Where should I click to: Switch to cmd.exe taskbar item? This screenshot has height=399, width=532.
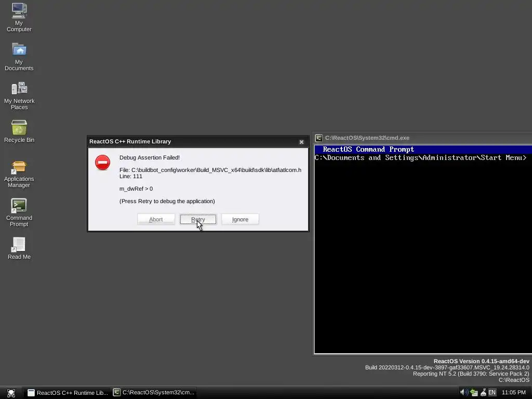pos(154,393)
